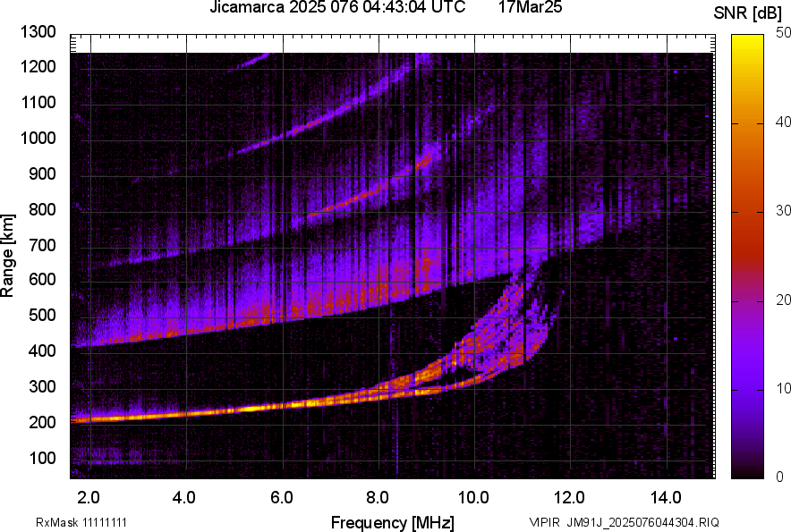The image size is (791, 532).
Task: Click the 400 range tick label
Action: tap(42, 350)
